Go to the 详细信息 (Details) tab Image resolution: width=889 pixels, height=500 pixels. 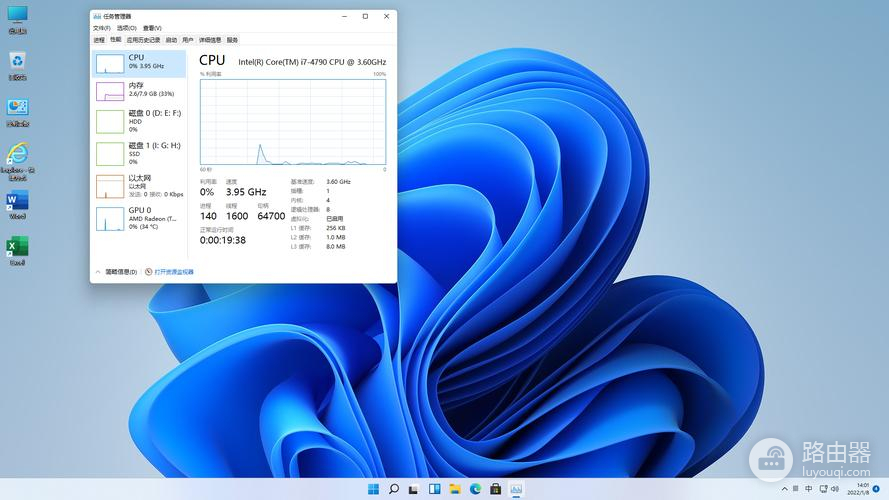coord(210,40)
